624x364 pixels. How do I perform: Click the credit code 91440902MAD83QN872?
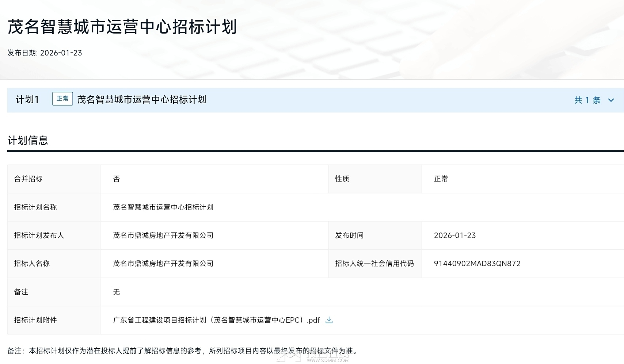477,264
